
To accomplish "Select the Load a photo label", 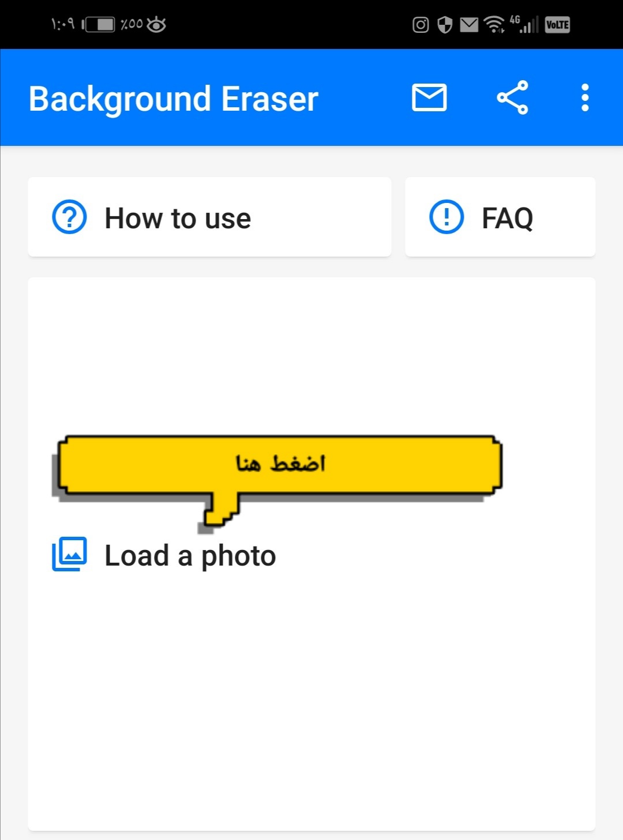I will (x=190, y=556).
